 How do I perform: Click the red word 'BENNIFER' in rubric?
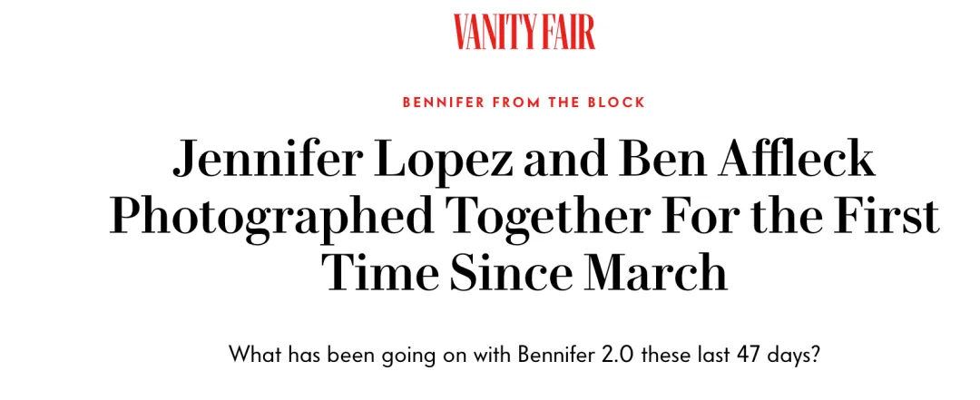[443, 102]
